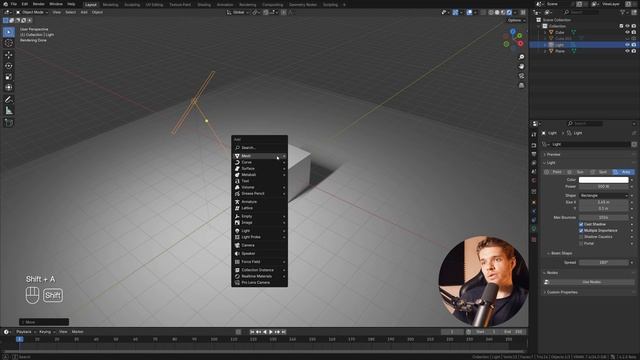Screen dimensions: 640x360
Task: Click the Spread value field
Action: click(x=603, y=262)
